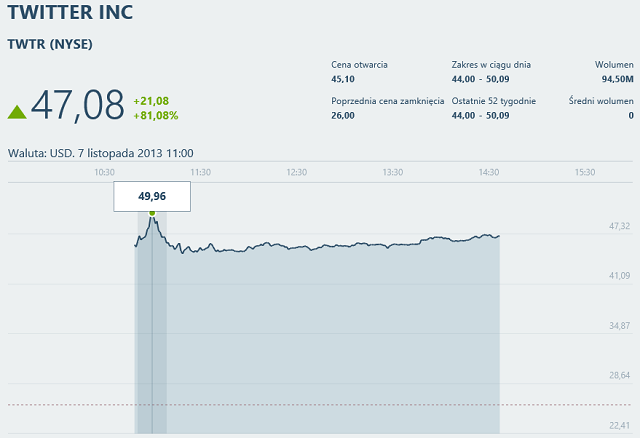The width and height of the screenshot is (640, 438).
Task: Click the TWTR (NYSE) ticker symbol
Action: (x=50, y=44)
